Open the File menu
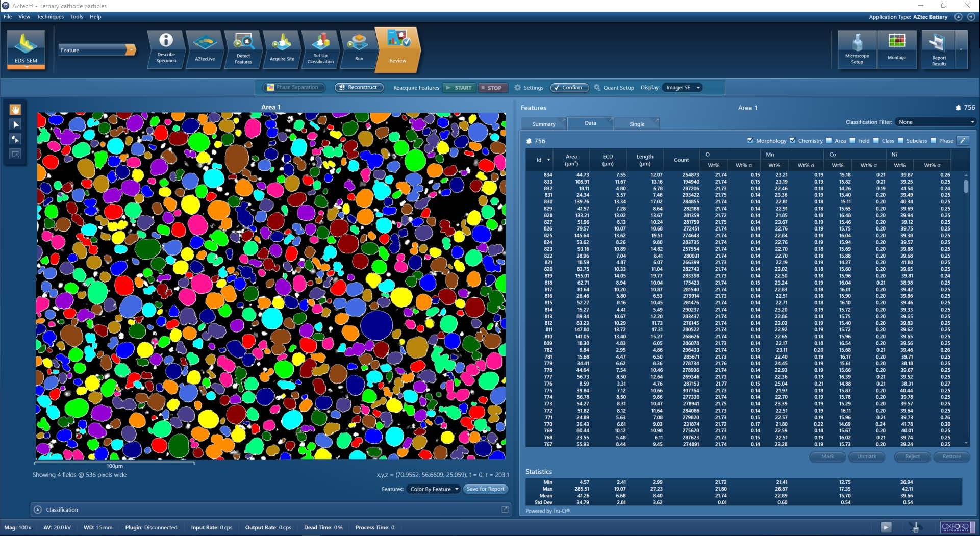This screenshot has width=980, height=536. pyautogui.click(x=8, y=17)
